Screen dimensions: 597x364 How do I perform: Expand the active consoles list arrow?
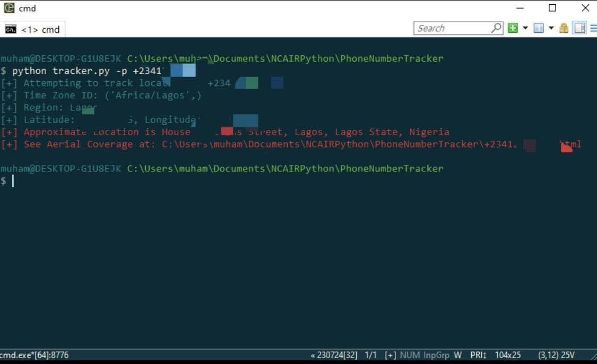(551, 28)
